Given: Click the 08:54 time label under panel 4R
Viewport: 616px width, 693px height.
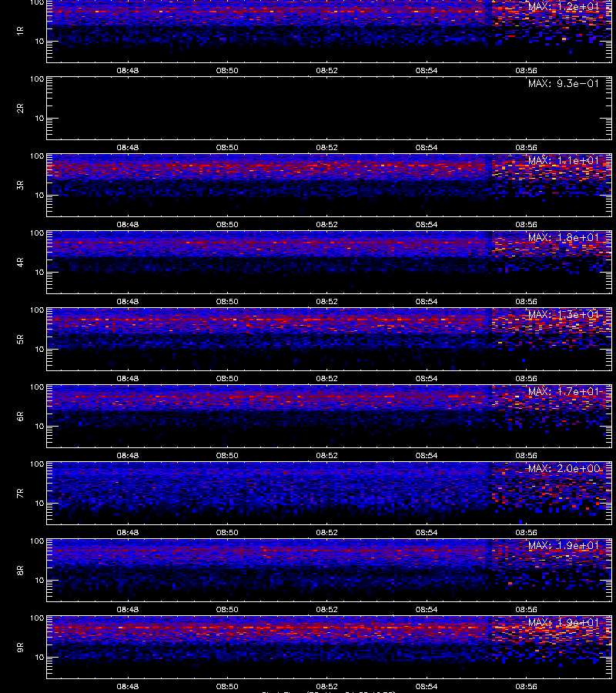Looking at the screenshot, I should click(x=427, y=301).
